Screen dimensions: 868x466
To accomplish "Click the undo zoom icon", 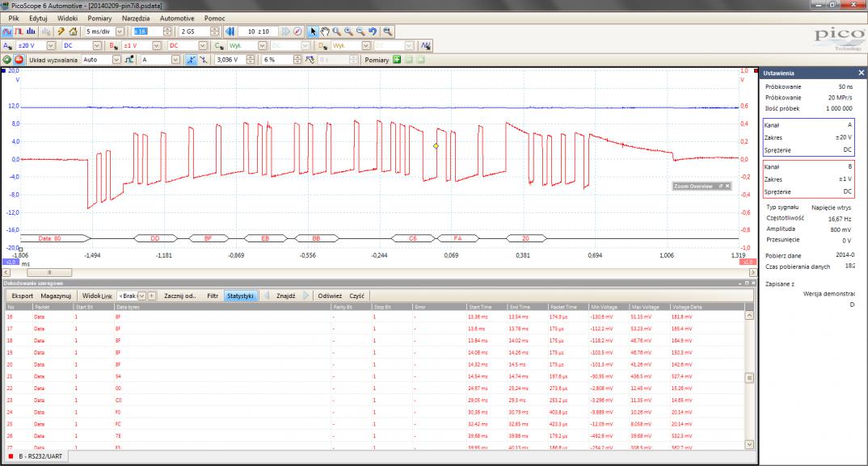I will [372, 31].
